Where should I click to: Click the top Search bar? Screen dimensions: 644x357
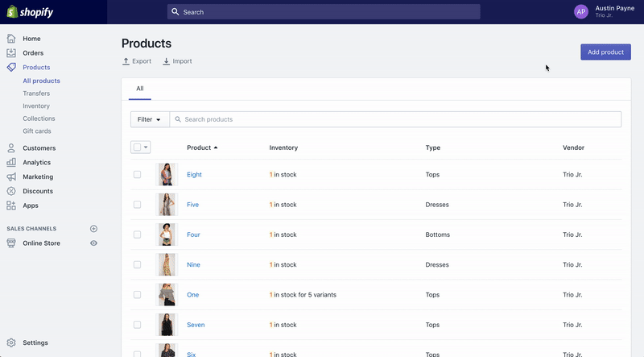pos(324,12)
